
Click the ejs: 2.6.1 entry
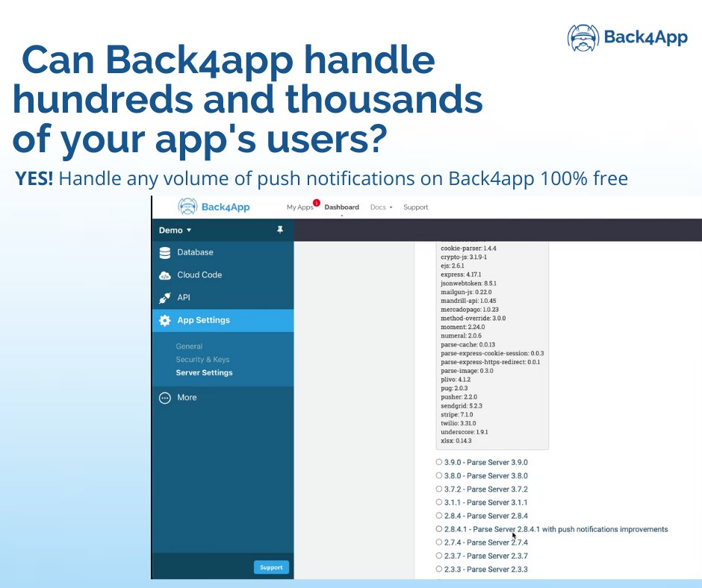click(452, 266)
